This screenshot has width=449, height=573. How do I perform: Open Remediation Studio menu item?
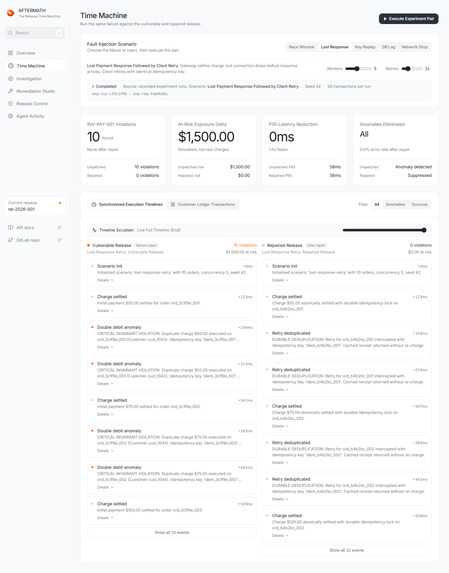(x=35, y=91)
